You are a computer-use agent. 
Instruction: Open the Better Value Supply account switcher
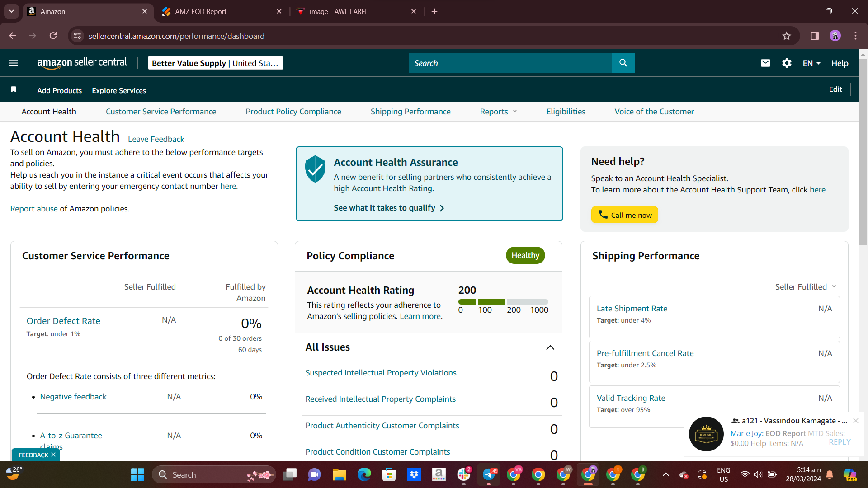point(216,63)
